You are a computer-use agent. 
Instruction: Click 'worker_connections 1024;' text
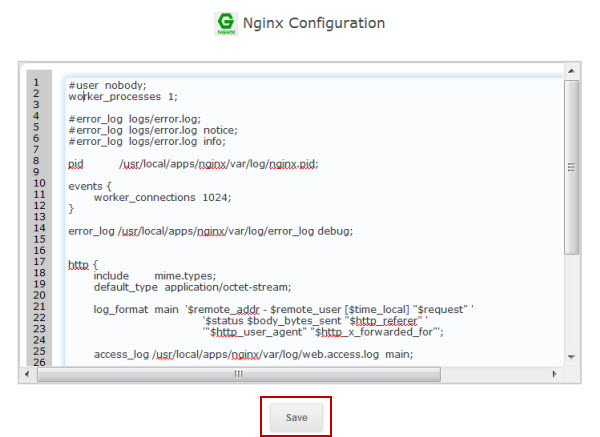click(163, 197)
